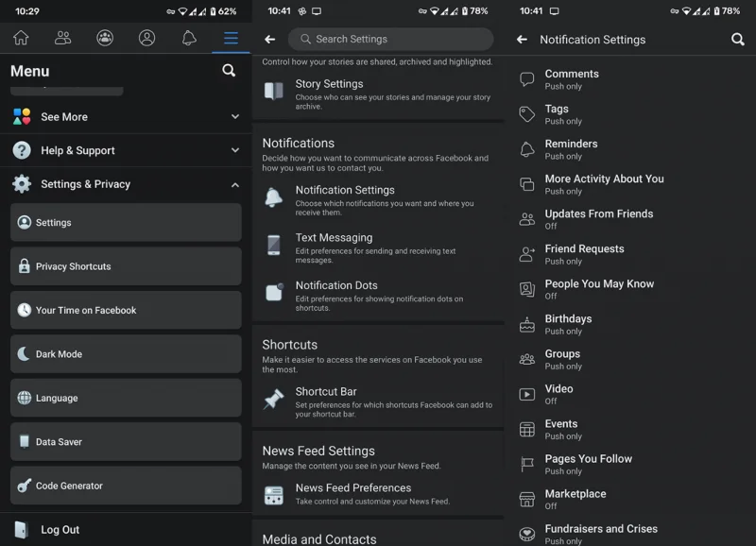Tap the Text Messaging phone icon
Viewport: 756px width, 546px height.
pyautogui.click(x=274, y=245)
